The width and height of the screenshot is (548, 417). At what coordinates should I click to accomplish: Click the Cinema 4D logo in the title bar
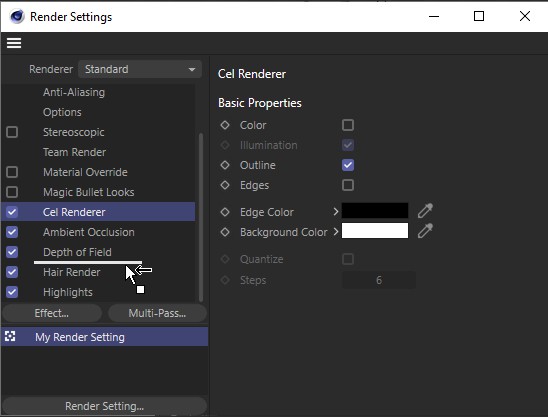tap(17, 16)
